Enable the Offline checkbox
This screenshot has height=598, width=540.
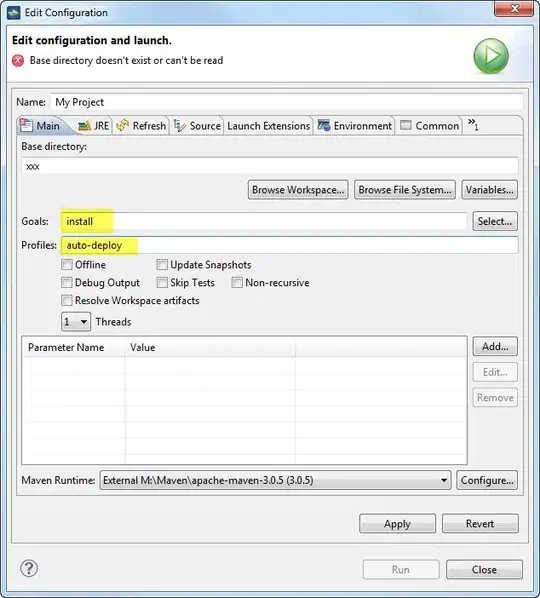click(67, 264)
